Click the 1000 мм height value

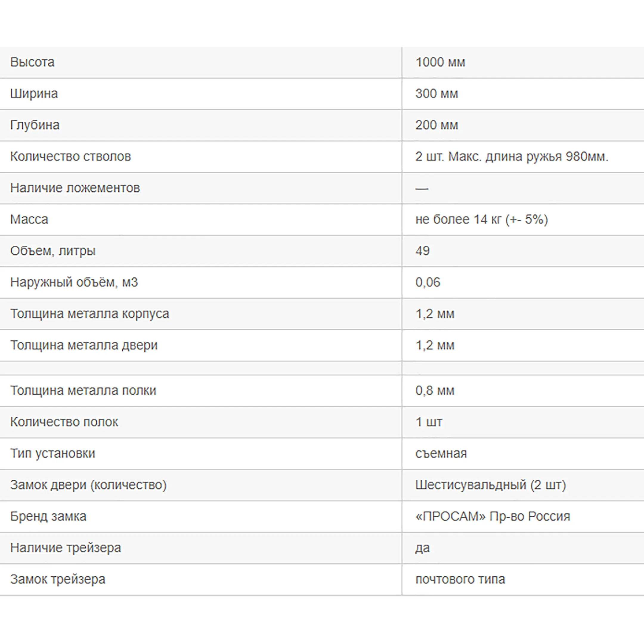coord(440,62)
